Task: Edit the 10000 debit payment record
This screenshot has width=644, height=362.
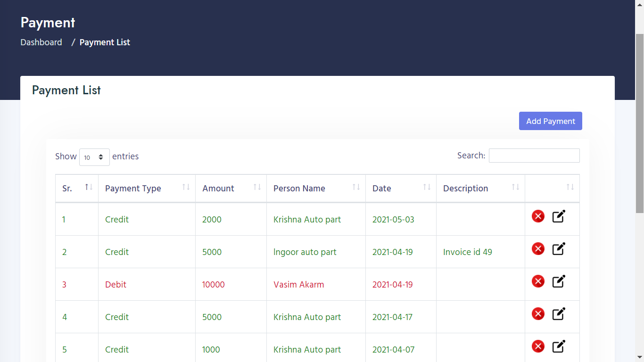Action: [x=559, y=281]
